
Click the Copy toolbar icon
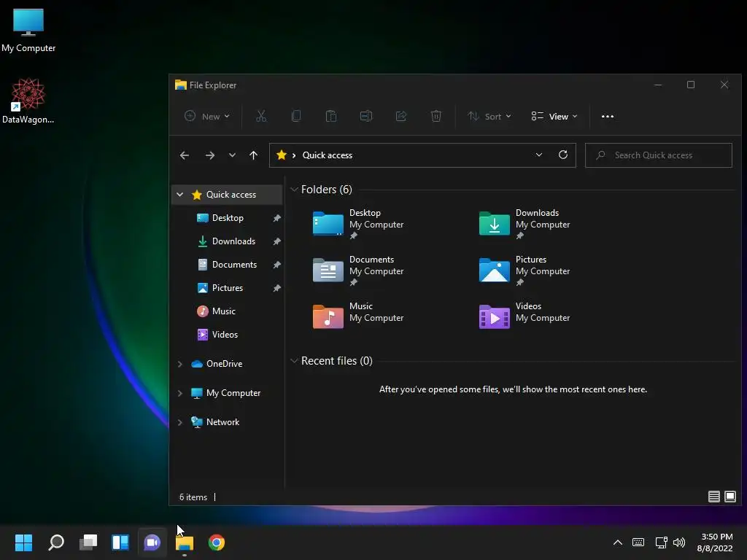[x=296, y=116]
